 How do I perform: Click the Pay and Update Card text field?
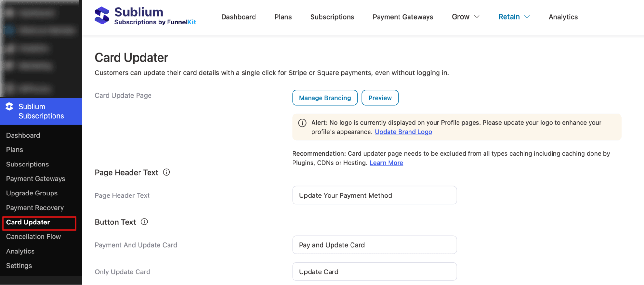click(x=374, y=245)
